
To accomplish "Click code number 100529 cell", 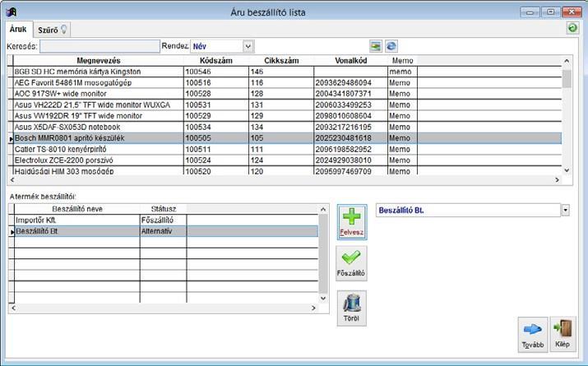I will pos(216,116).
